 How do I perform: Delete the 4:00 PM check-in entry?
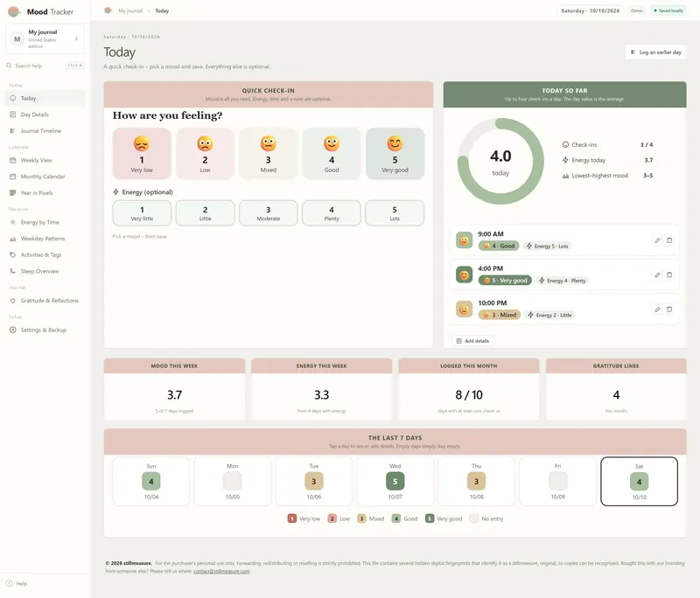coord(669,275)
